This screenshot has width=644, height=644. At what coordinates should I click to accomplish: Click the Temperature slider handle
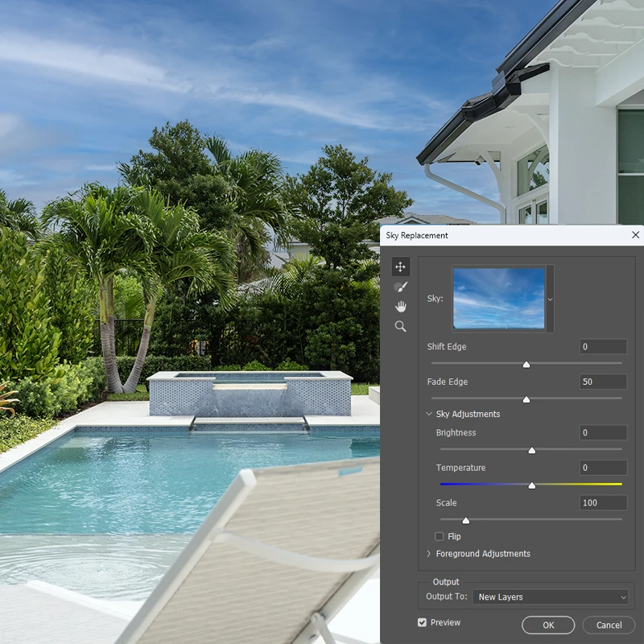(531, 485)
